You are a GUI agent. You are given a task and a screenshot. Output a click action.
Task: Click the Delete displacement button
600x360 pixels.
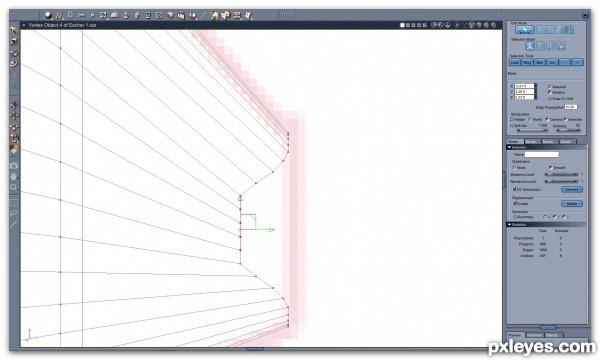(x=572, y=204)
